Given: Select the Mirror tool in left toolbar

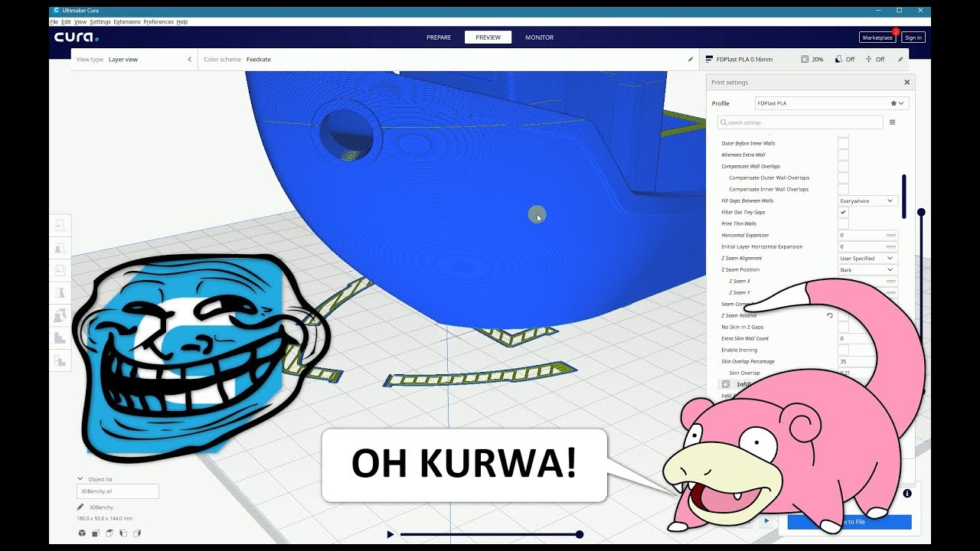Looking at the screenshot, I should click(60, 292).
